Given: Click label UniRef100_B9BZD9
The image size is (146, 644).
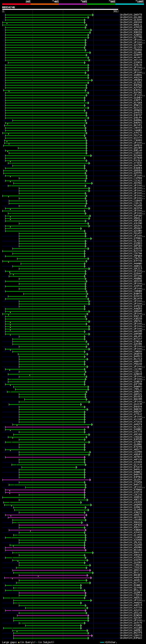Looking at the screenshot, I should pos(131,32).
